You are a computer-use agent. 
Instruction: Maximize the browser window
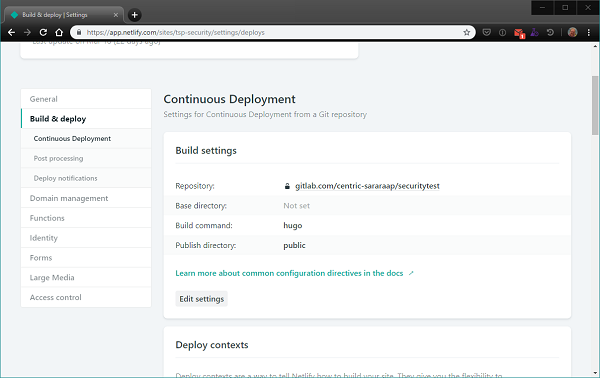click(x=565, y=8)
